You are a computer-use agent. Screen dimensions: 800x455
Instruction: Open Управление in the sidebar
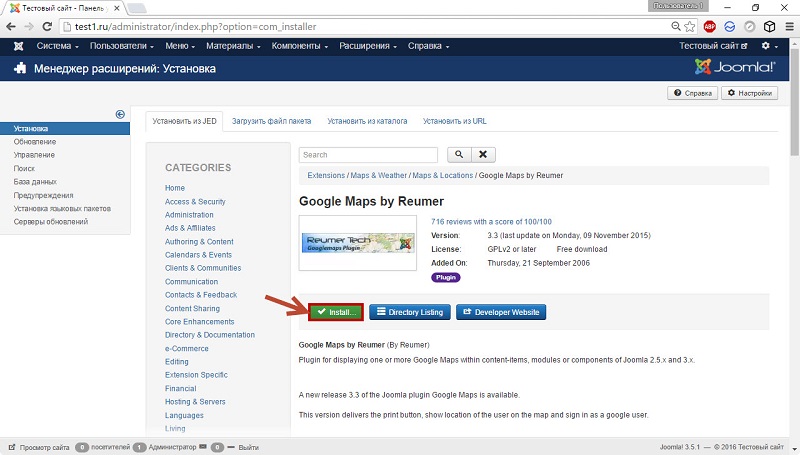[x=34, y=155]
